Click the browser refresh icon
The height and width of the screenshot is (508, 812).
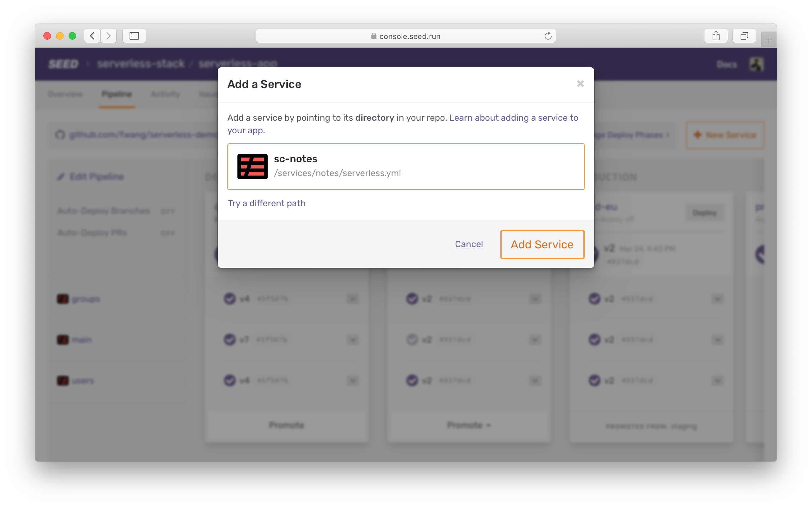pyautogui.click(x=548, y=35)
